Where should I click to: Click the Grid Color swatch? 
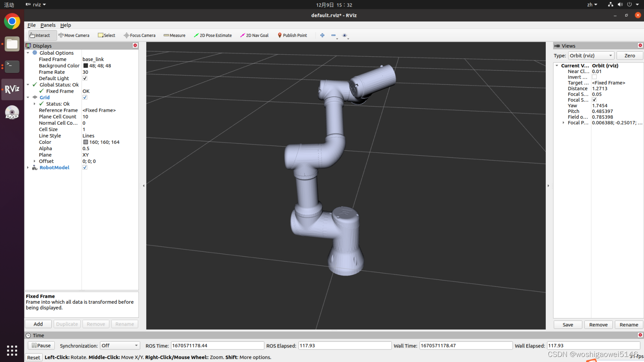[x=86, y=142]
